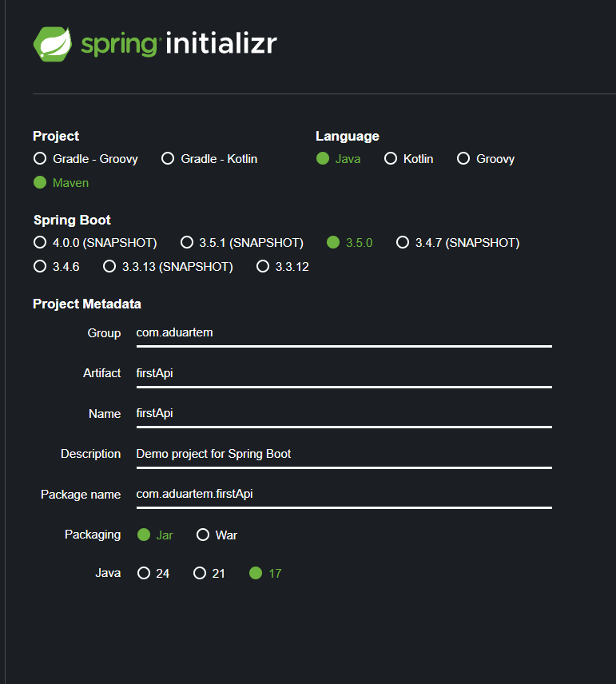This screenshot has height=684, width=616.
Task: Choose Java version 21
Action: click(209, 573)
